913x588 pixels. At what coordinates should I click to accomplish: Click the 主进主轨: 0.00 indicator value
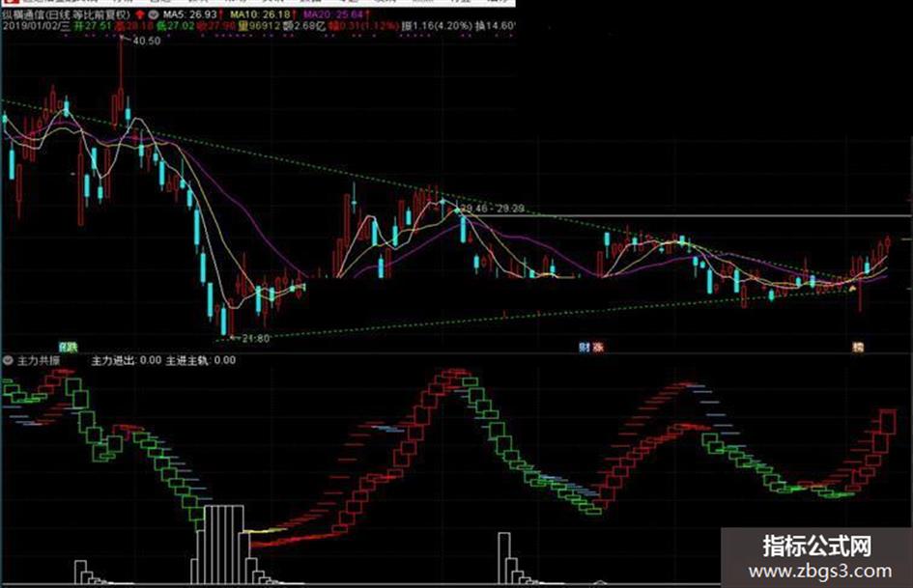[x=201, y=360]
